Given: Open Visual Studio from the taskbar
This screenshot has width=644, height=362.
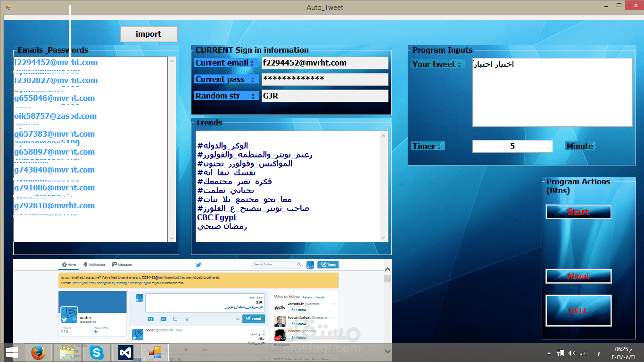Looking at the screenshot, I should 125,353.
